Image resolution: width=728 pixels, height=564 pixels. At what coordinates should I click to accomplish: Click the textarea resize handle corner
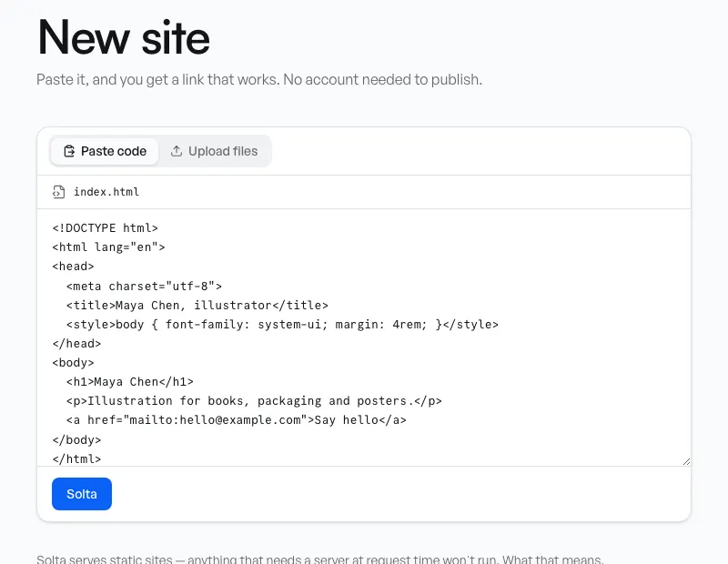click(686, 461)
